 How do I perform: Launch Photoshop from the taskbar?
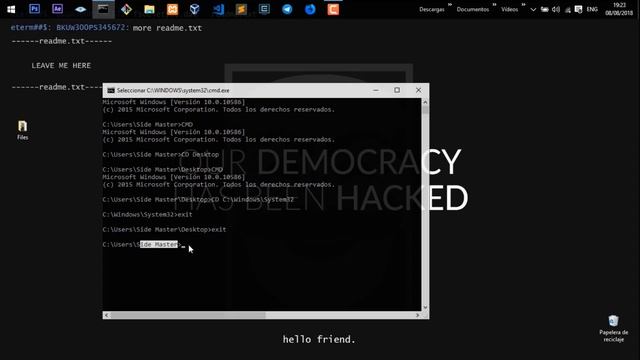35,9
